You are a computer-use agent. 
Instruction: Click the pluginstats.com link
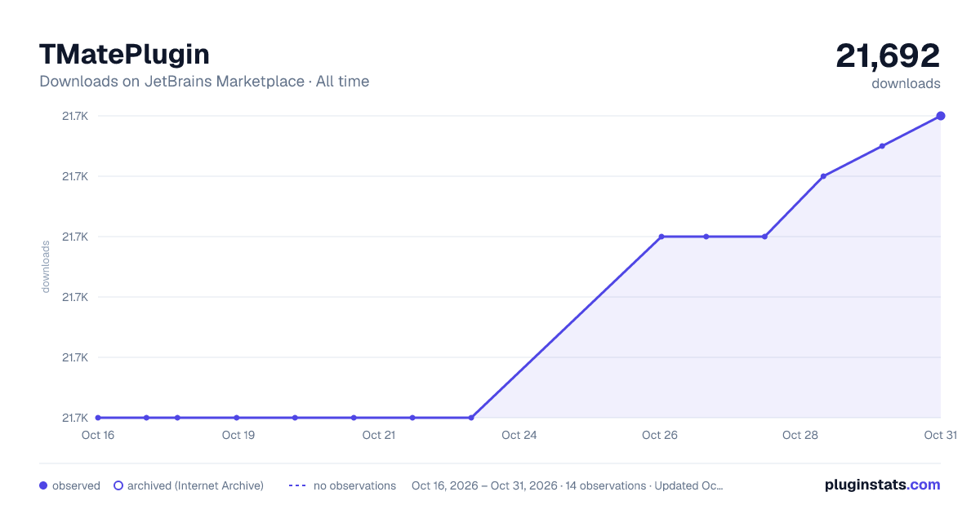point(882,485)
